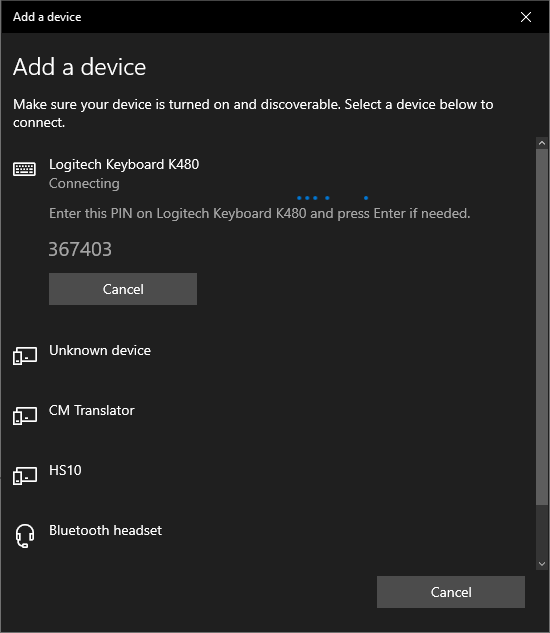The image size is (550, 633).
Task: Close the Add a device dialog
Action: pyautogui.click(x=525, y=17)
